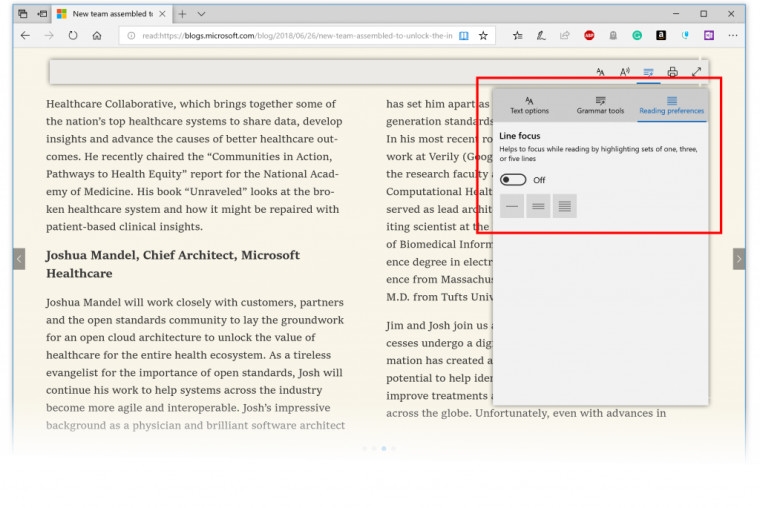
Task: Open the Favorites hub icon
Action: pos(517,35)
